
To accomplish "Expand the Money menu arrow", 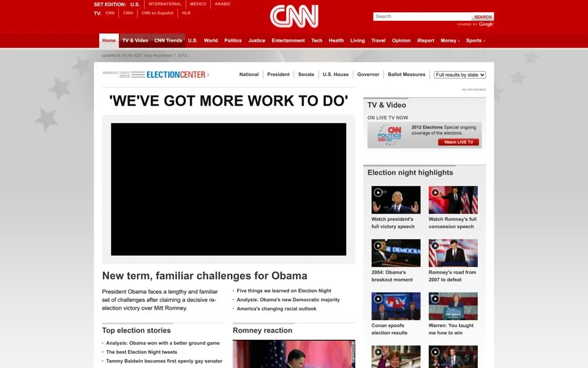I will pos(459,41).
